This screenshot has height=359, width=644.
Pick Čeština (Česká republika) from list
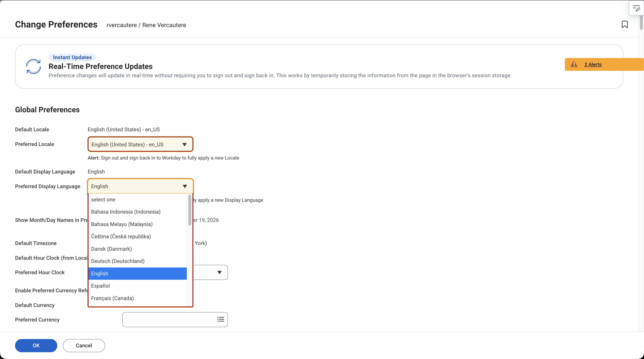(x=137, y=237)
